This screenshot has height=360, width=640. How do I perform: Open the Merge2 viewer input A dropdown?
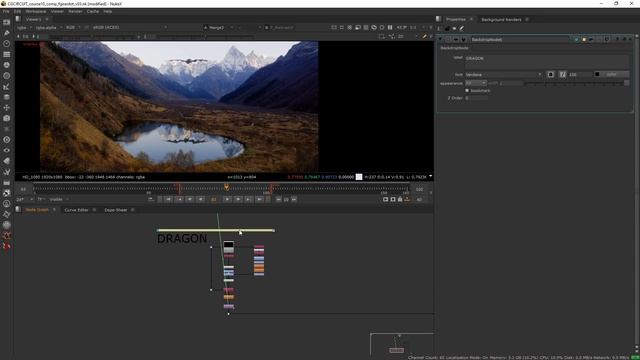coord(219,27)
